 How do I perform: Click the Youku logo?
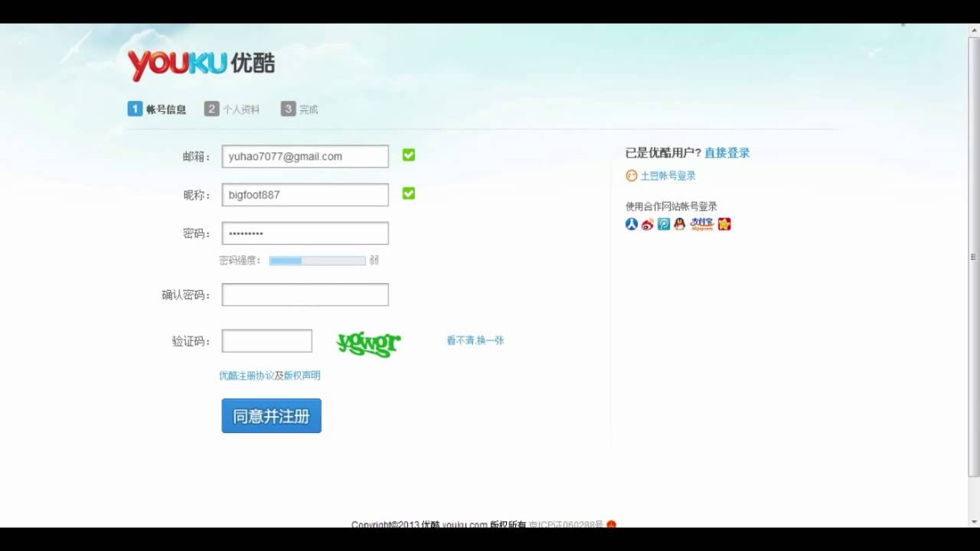(x=201, y=64)
